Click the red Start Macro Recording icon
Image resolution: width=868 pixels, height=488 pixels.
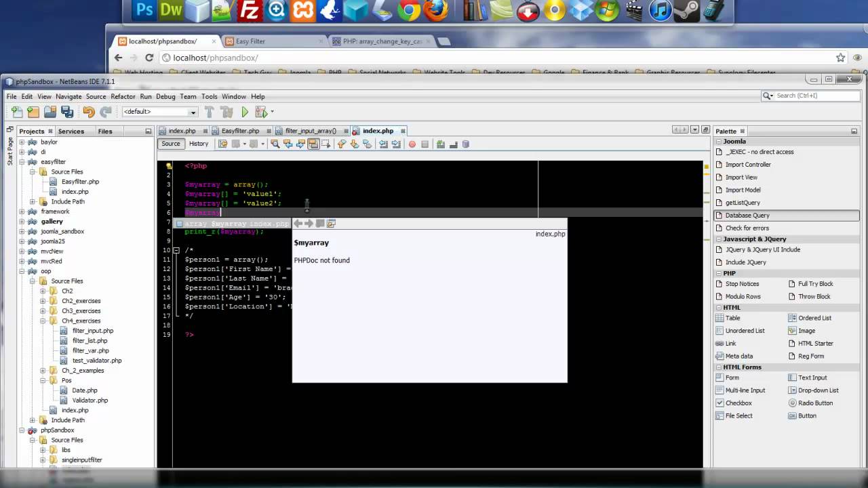click(x=412, y=144)
